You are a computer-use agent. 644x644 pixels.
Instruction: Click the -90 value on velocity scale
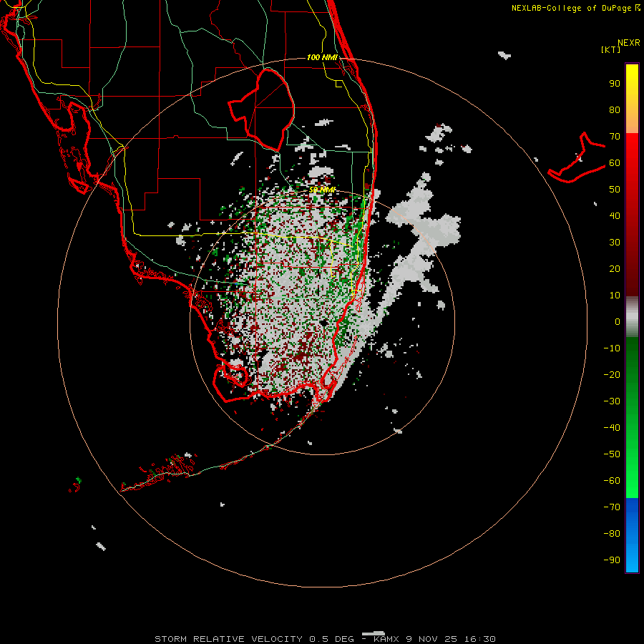point(612,560)
